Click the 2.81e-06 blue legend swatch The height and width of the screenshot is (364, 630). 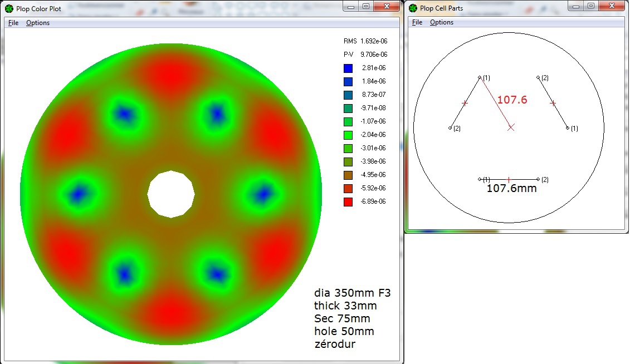coord(348,68)
